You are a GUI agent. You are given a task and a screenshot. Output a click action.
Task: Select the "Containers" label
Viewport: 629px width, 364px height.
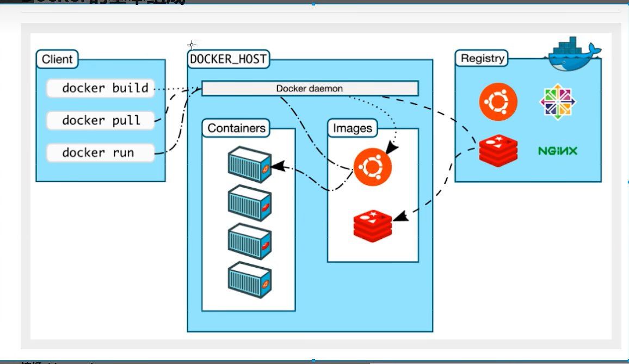tap(236, 128)
